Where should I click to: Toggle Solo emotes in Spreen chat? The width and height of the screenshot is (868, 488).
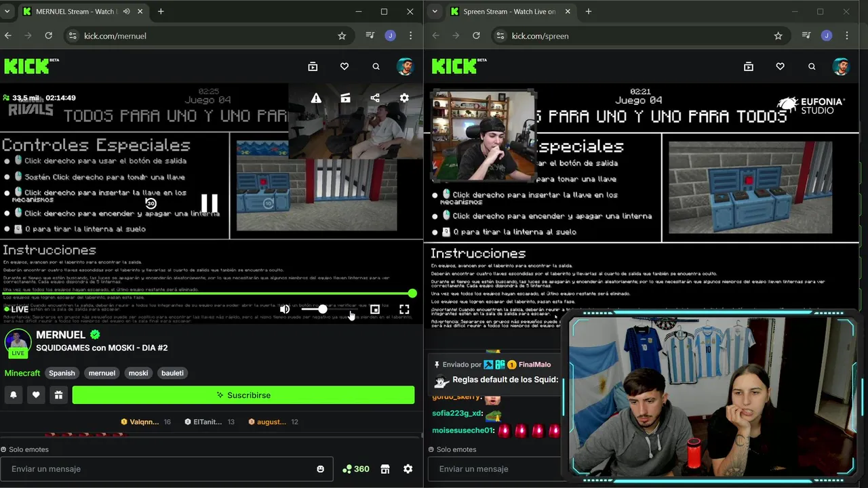(453, 449)
